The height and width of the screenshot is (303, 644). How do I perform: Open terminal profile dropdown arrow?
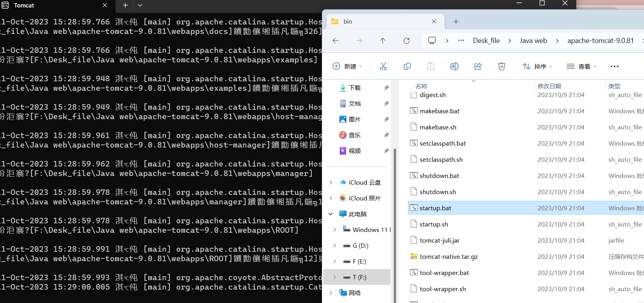tap(140, 5)
